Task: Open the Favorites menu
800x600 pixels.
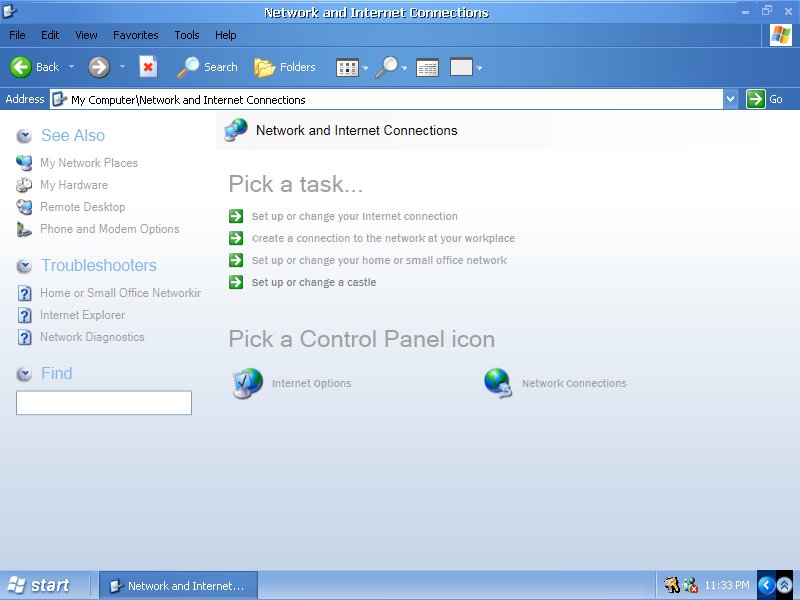Action: 135,35
